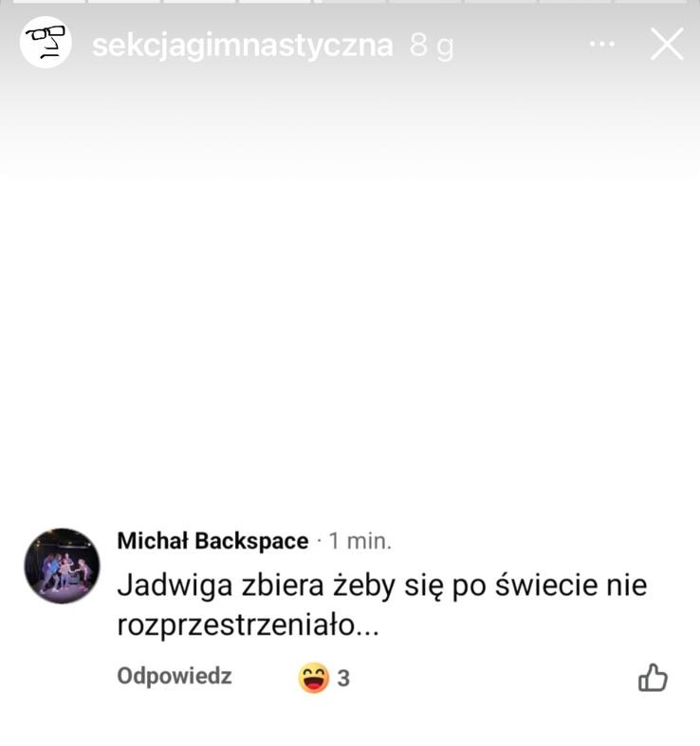Like the comment with the thumbs-up icon
The image size is (700, 746).
653,678
